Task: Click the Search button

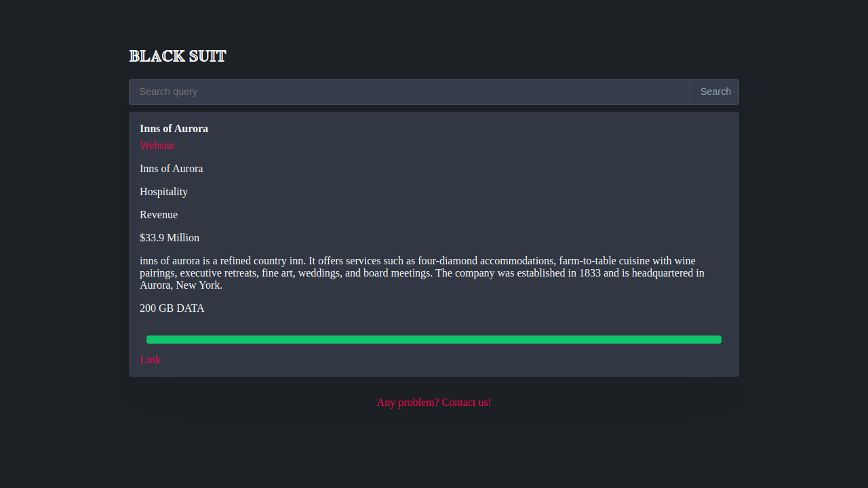Action: 715,92
